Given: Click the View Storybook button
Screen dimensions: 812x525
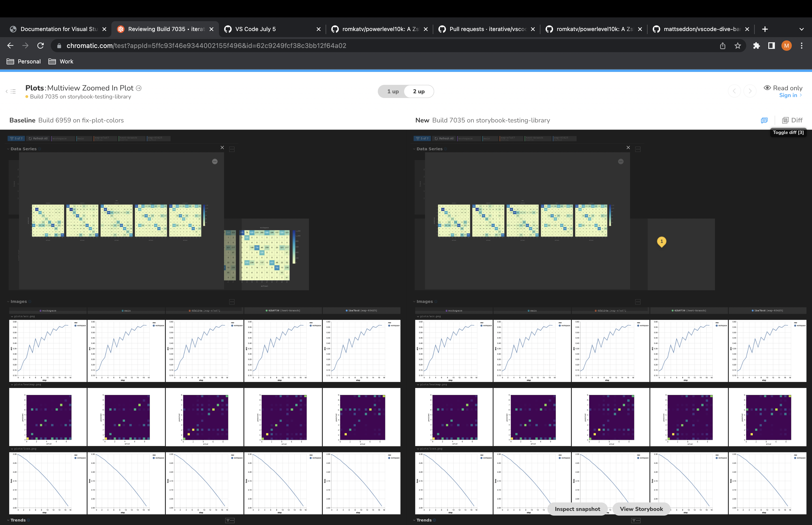Looking at the screenshot, I should click(641, 509).
